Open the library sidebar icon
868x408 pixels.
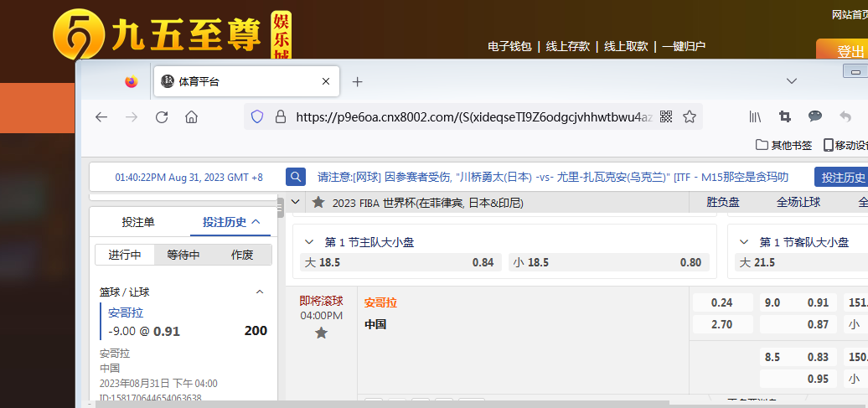755,116
